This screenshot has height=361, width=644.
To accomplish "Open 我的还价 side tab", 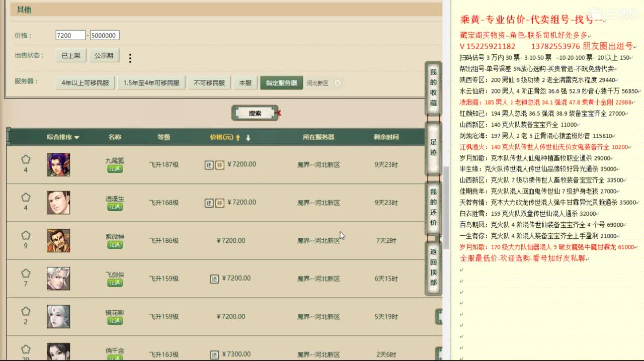I will point(433,207).
